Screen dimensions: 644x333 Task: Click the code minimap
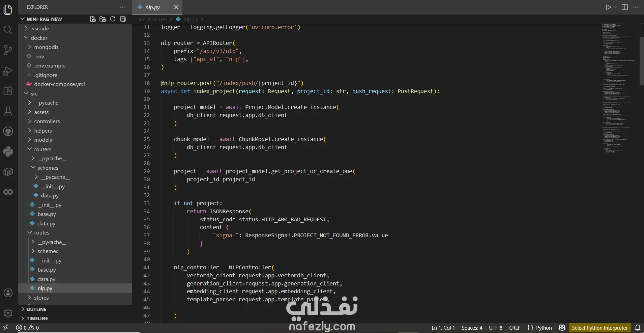click(618, 88)
